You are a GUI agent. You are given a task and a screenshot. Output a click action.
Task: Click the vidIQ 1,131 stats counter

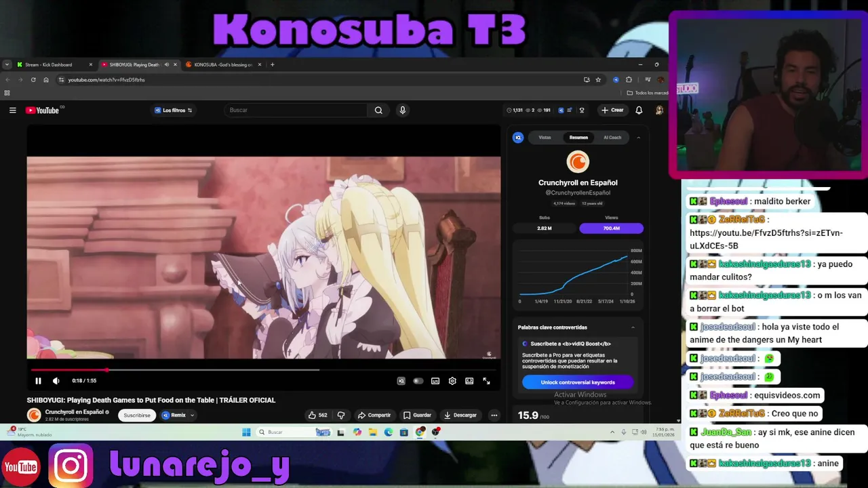point(515,110)
